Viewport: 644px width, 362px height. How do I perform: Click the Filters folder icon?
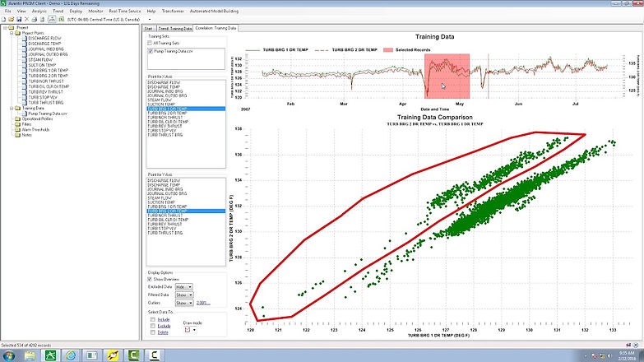coord(17,124)
